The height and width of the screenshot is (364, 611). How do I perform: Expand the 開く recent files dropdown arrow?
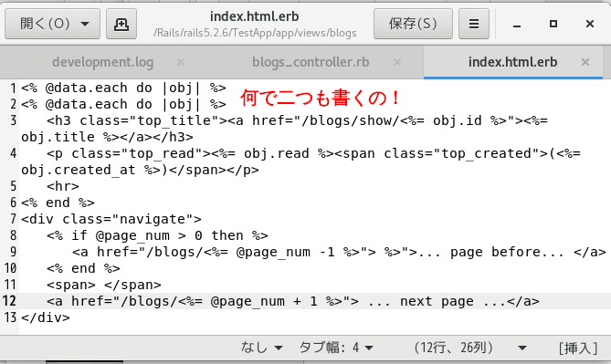click(x=85, y=24)
